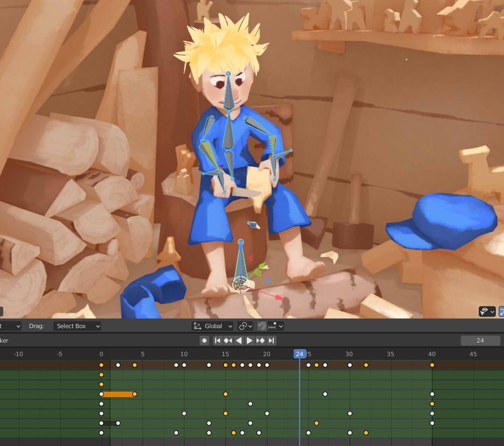Open the viewport object visibility eye menu
The height and width of the screenshot is (446, 504).
[x=487, y=312]
